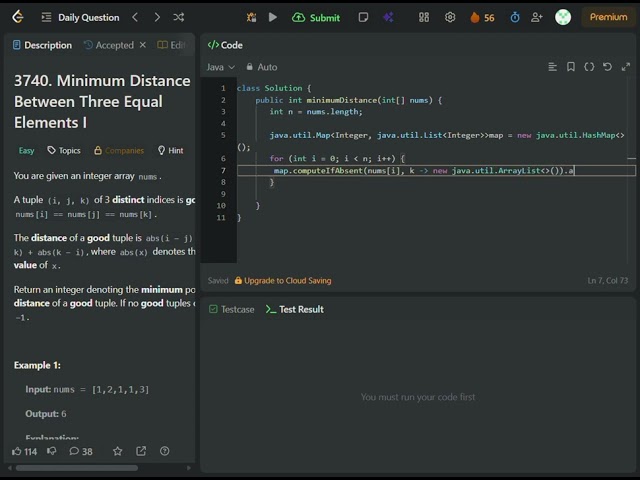
Task: Click the 'You must run your code first' message
Action: coord(418,397)
